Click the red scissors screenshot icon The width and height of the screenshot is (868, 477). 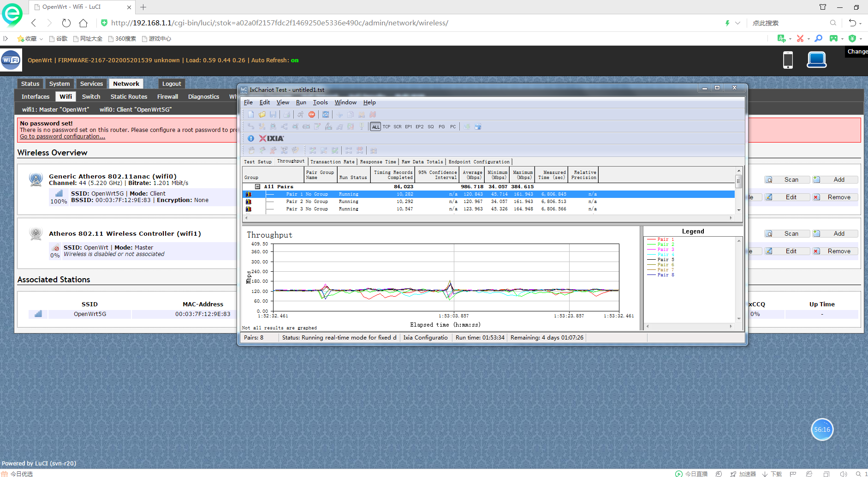click(x=800, y=39)
